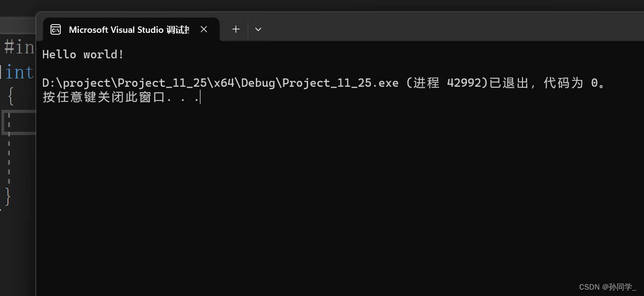Image resolution: width=644 pixels, height=296 pixels.
Task: Click the process ID 42992 text
Action: pyautogui.click(x=465, y=83)
